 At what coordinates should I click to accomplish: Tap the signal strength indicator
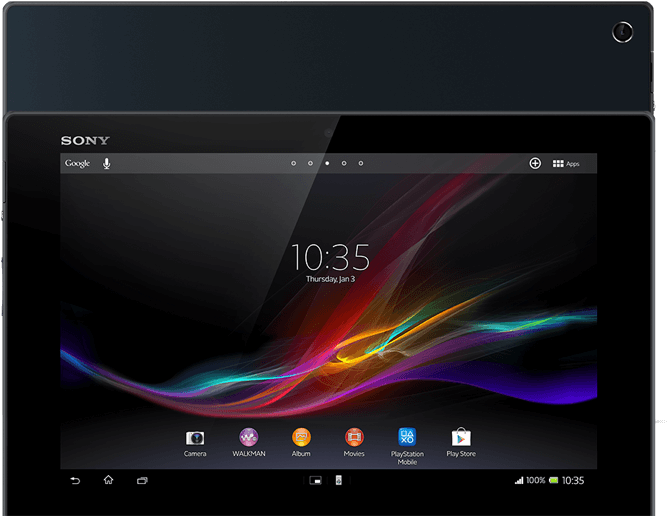click(519, 481)
